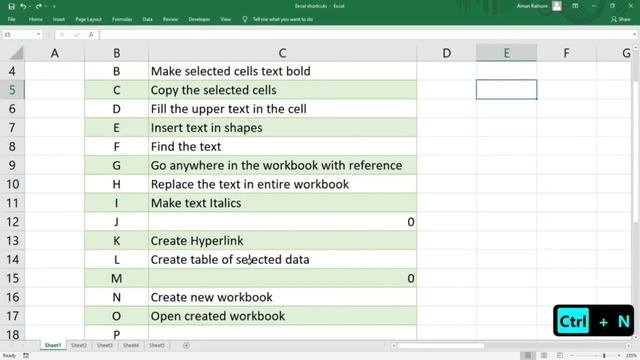
Task: Click the formula bar Enter checkmark icon
Action: click(x=76, y=35)
